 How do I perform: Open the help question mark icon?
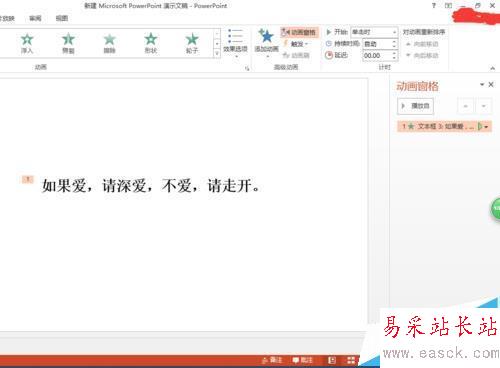pyautogui.click(x=434, y=6)
